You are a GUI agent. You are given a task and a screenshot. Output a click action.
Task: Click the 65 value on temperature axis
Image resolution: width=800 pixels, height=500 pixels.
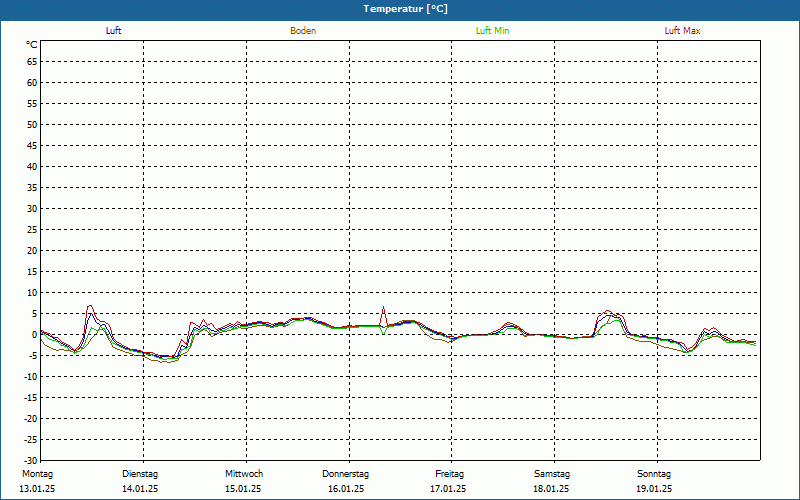32,62
